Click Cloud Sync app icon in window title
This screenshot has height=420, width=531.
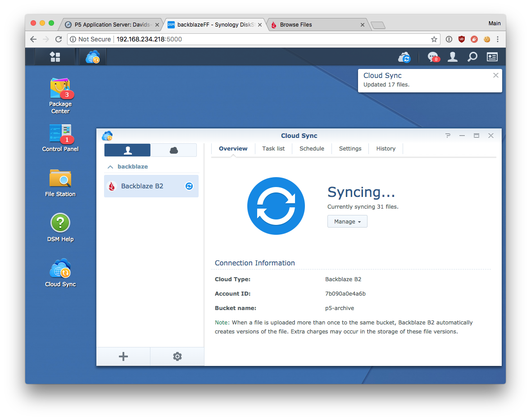pyautogui.click(x=107, y=136)
